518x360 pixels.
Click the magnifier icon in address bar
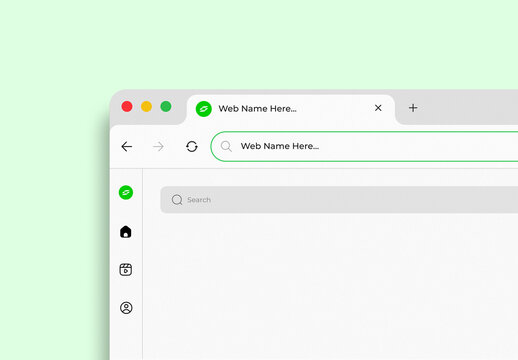[x=226, y=146]
